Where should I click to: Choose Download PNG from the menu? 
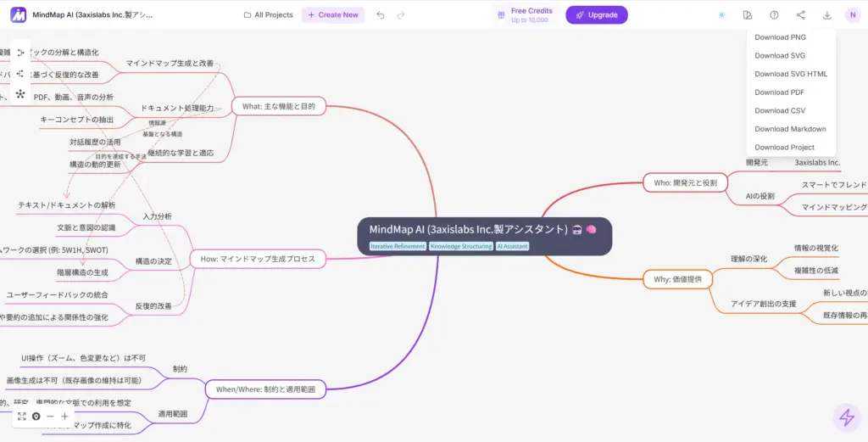tap(780, 37)
